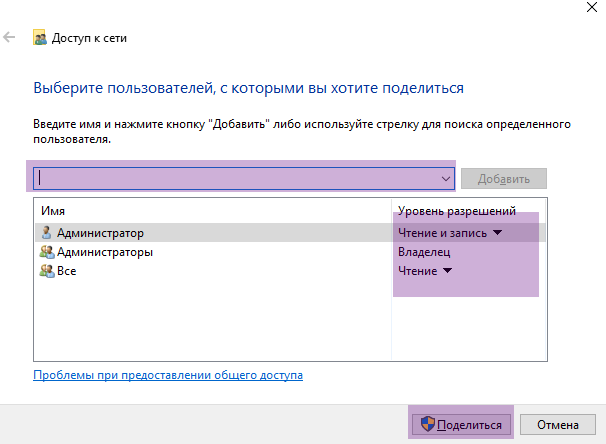Click the back arrow icon
Screen dimensions: 606x444
9,37
